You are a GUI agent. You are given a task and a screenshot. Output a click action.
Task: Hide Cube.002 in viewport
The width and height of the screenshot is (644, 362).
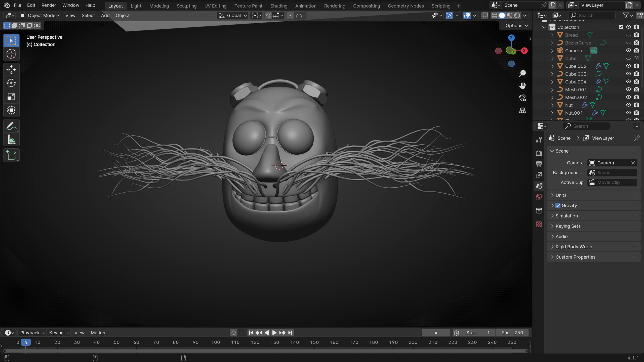(x=628, y=66)
